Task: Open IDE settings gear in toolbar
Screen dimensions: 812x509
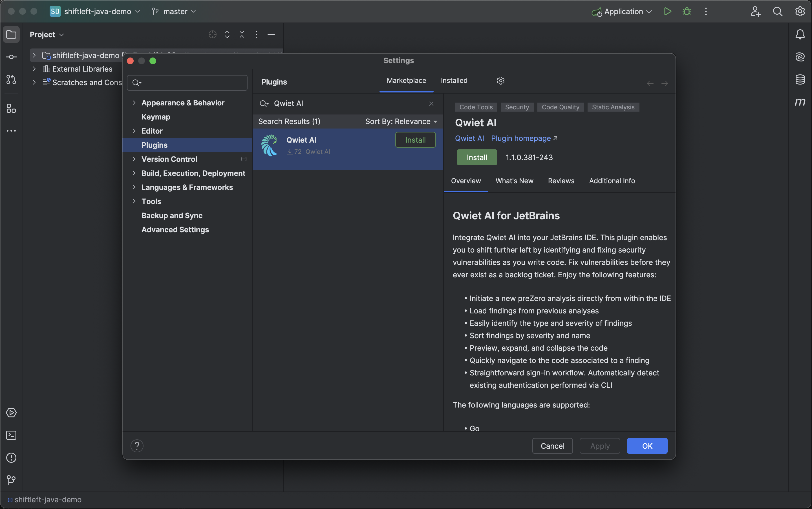Action: coord(800,12)
